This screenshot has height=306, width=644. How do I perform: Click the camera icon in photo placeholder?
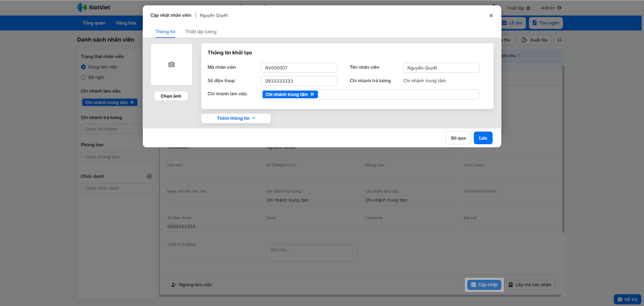click(171, 64)
